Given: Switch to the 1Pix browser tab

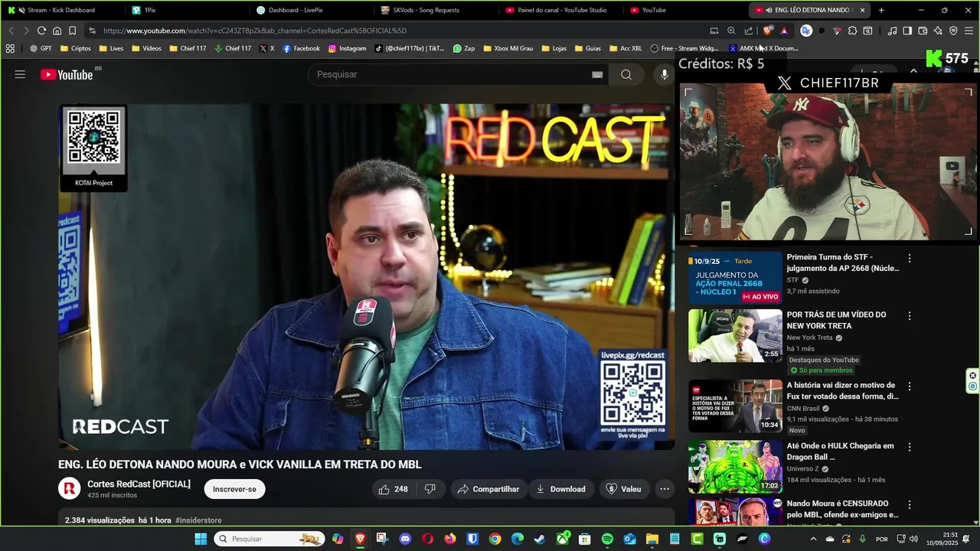Looking at the screenshot, I should [x=188, y=10].
